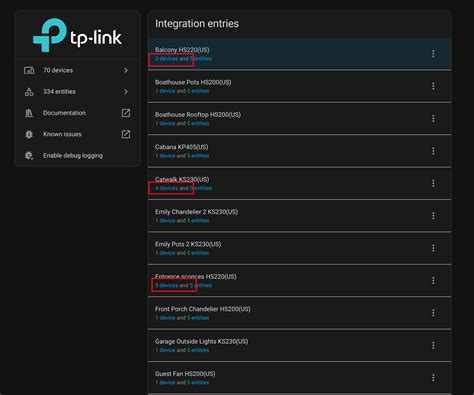Open menu for Entrance sconces HS220(US)
This screenshot has height=395, width=474.
pyautogui.click(x=433, y=280)
